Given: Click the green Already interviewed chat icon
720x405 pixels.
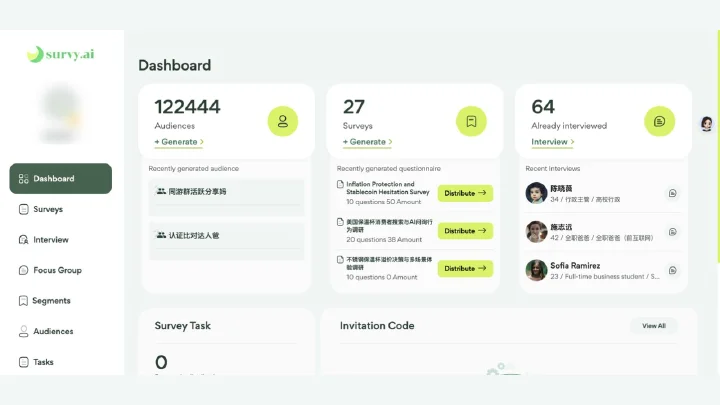Looking at the screenshot, I should tap(659, 121).
